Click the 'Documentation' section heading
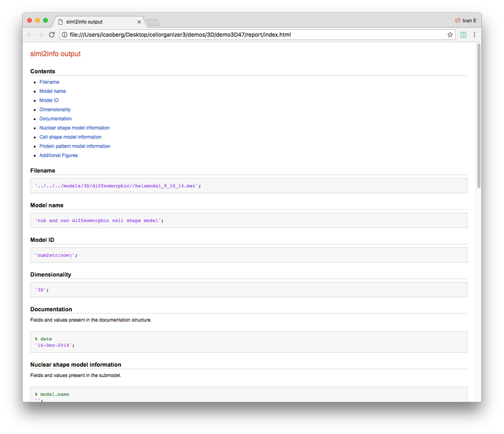 51,309
